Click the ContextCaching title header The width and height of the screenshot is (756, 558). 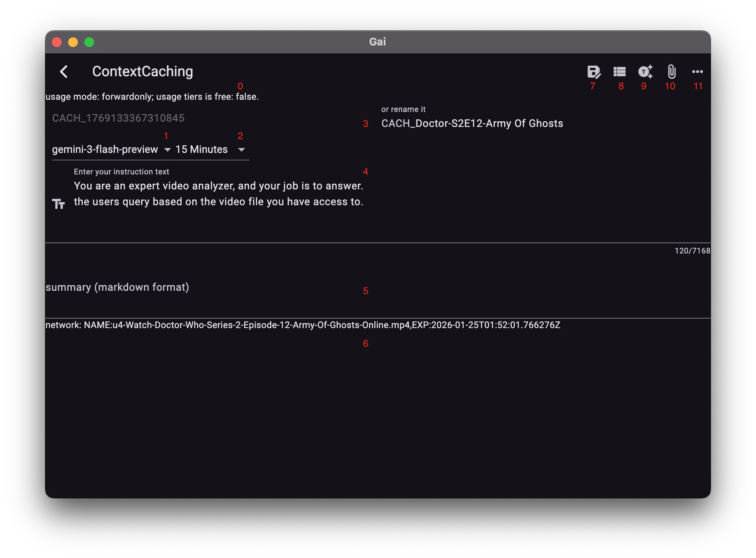coord(142,71)
